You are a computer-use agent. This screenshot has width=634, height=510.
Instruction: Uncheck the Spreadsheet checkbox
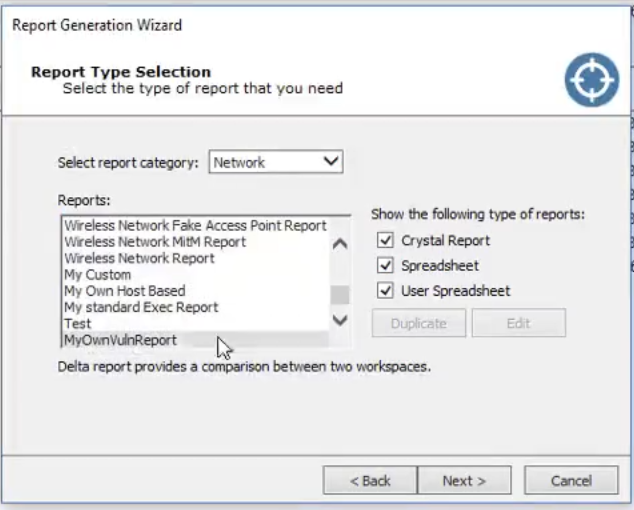click(385, 266)
